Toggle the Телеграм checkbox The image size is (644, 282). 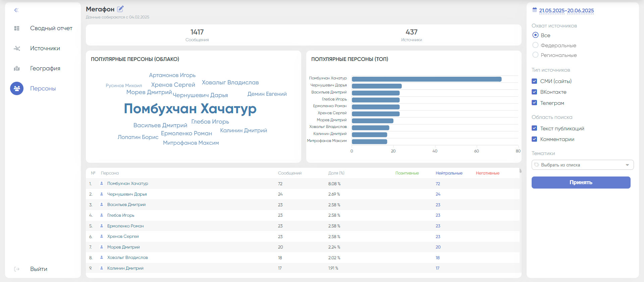(534, 103)
